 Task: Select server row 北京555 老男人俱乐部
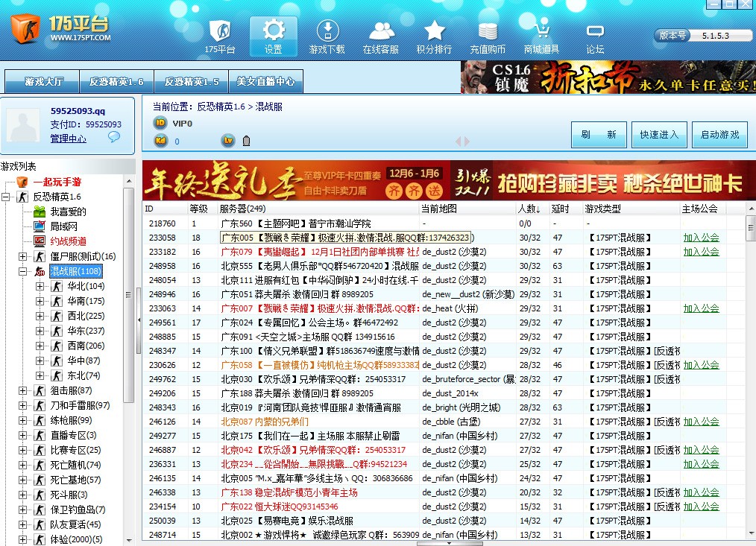tap(444, 265)
